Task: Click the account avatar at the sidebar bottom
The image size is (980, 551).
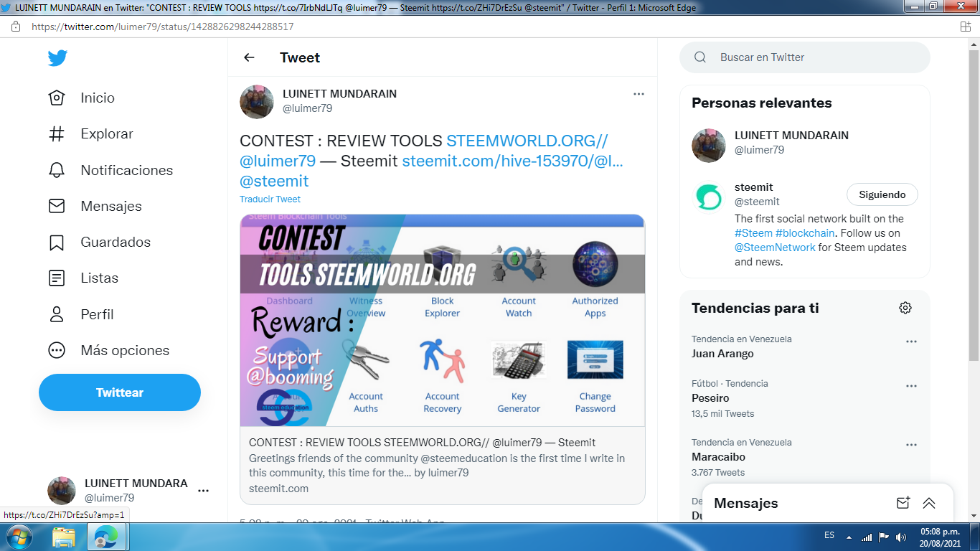Action: 62,491
